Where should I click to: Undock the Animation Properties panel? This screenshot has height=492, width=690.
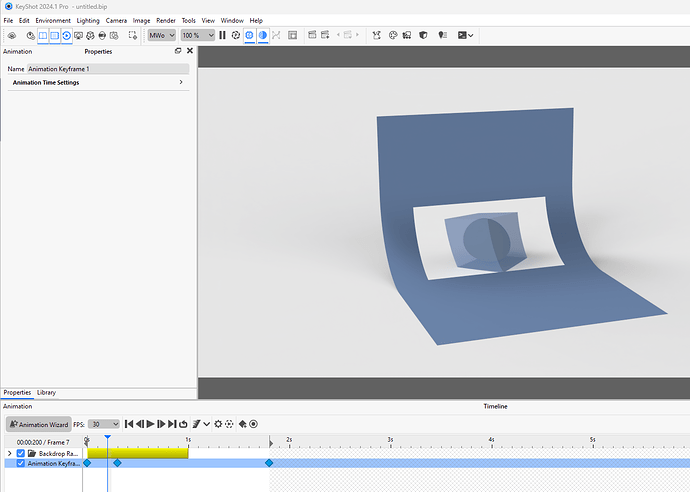(178, 51)
